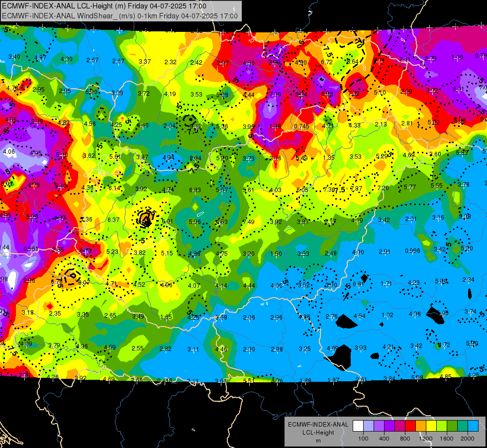Click the wind shear value 6.83
Viewport: 487px width, 448px height.
click(x=195, y=190)
